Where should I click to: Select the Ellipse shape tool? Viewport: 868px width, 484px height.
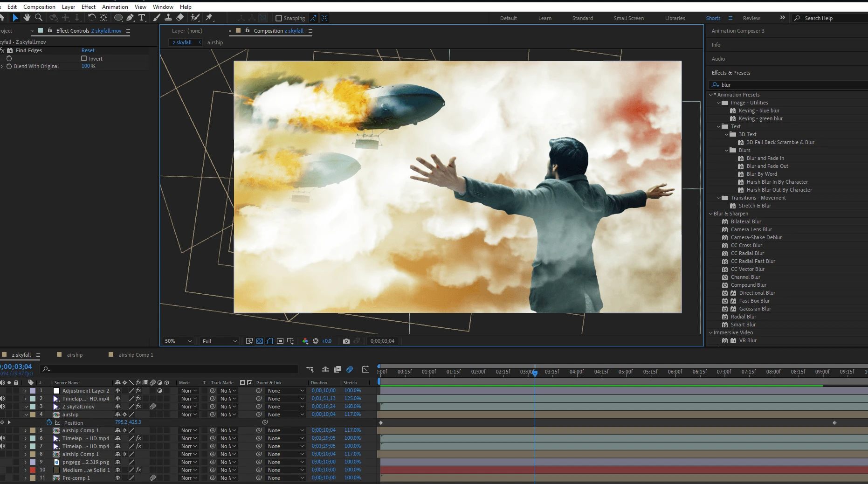tap(118, 18)
